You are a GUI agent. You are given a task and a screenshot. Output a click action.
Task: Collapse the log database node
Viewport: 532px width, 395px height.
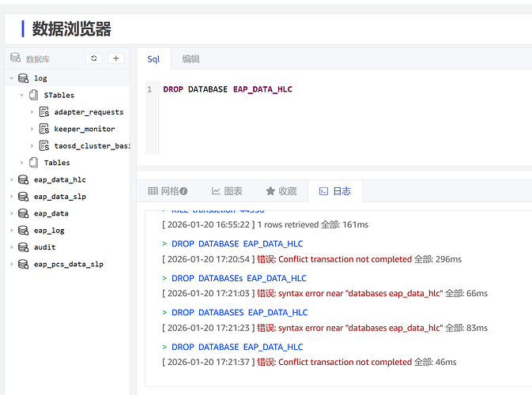point(12,78)
